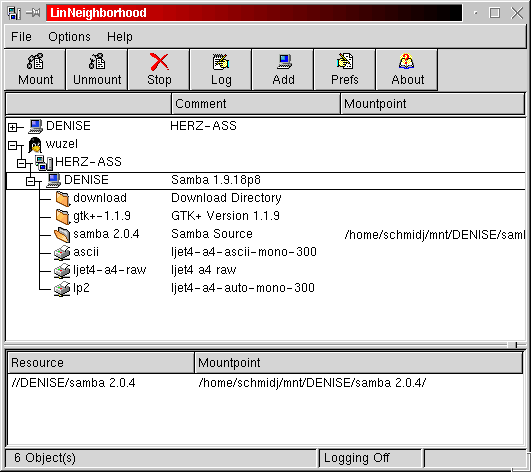531x472 pixels.
Task: Click the workgroup icon beside HERZ-ASS
Action: (44, 163)
